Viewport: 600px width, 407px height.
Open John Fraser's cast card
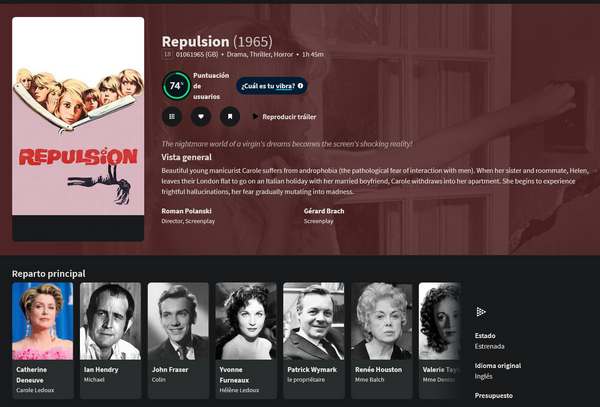(178, 340)
